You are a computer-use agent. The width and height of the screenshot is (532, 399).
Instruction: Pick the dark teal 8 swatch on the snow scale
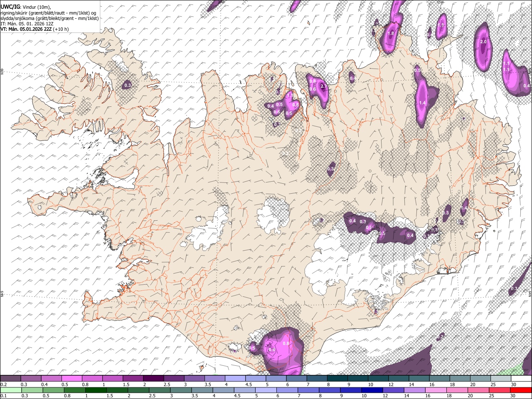[x=337, y=379]
